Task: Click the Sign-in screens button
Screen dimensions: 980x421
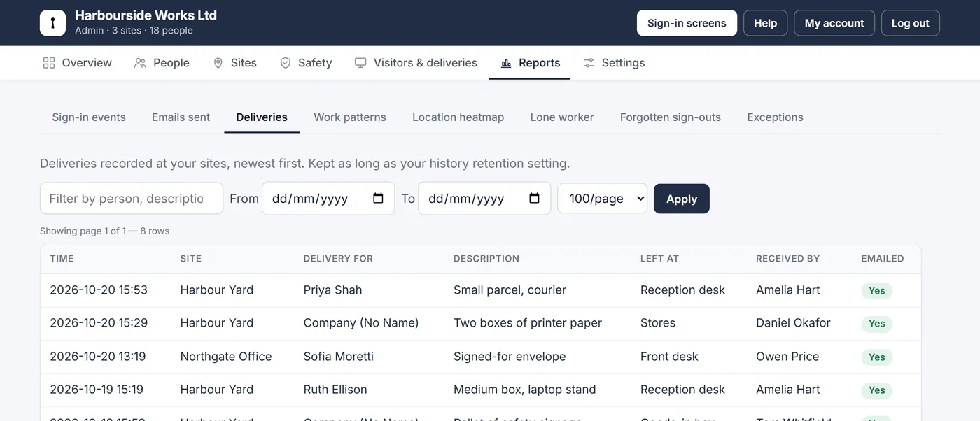Action: [x=687, y=23]
